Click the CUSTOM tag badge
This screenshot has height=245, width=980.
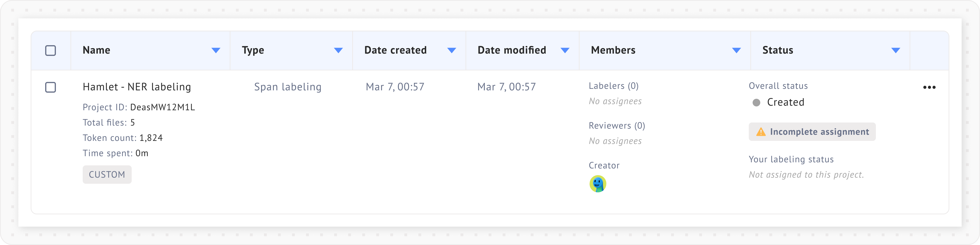click(x=107, y=175)
